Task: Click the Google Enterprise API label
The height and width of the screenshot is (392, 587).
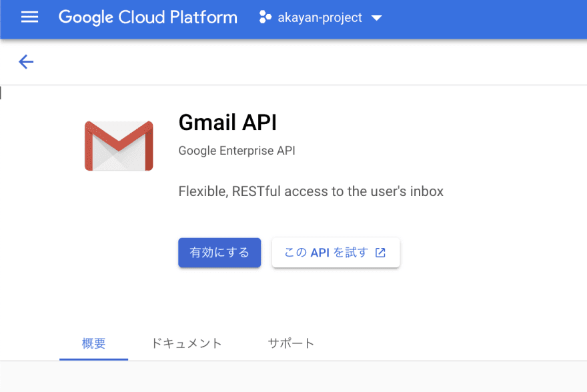Action: click(237, 151)
